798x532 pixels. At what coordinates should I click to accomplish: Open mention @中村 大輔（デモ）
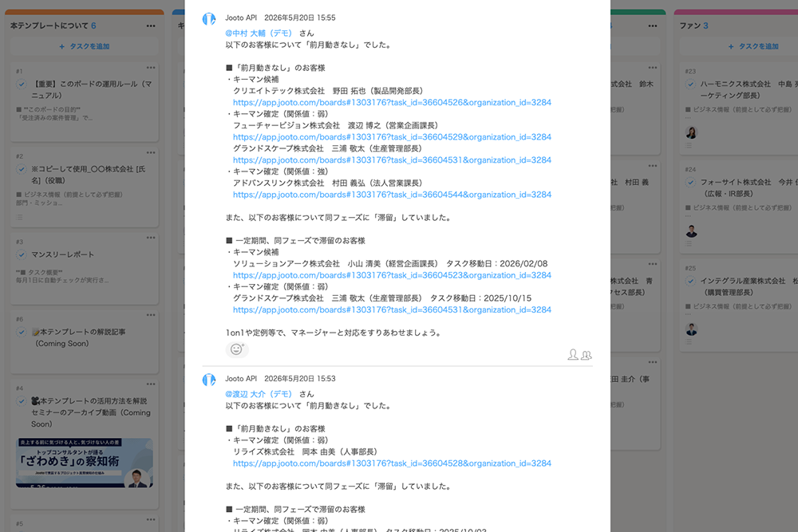pos(259,33)
